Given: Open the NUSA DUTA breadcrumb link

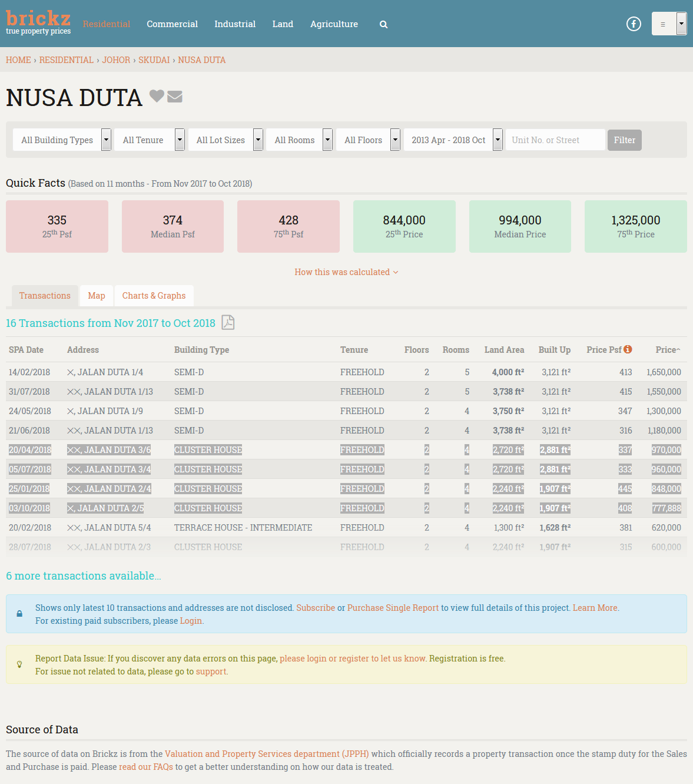Looking at the screenshot, I should 202,60.
